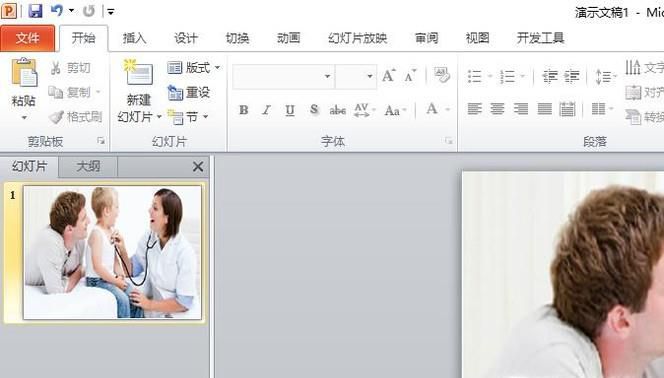Click the 文字 text direction icon

click(633, 67)
